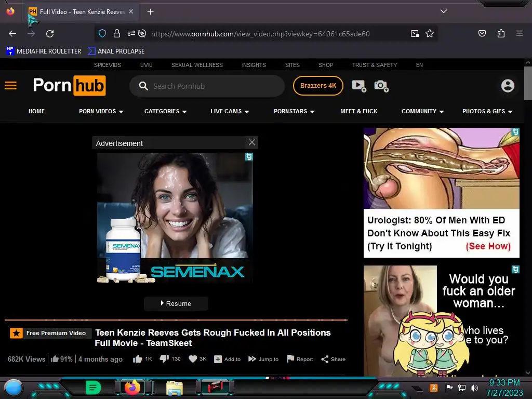Change language via the EN selector

point(419,65)
